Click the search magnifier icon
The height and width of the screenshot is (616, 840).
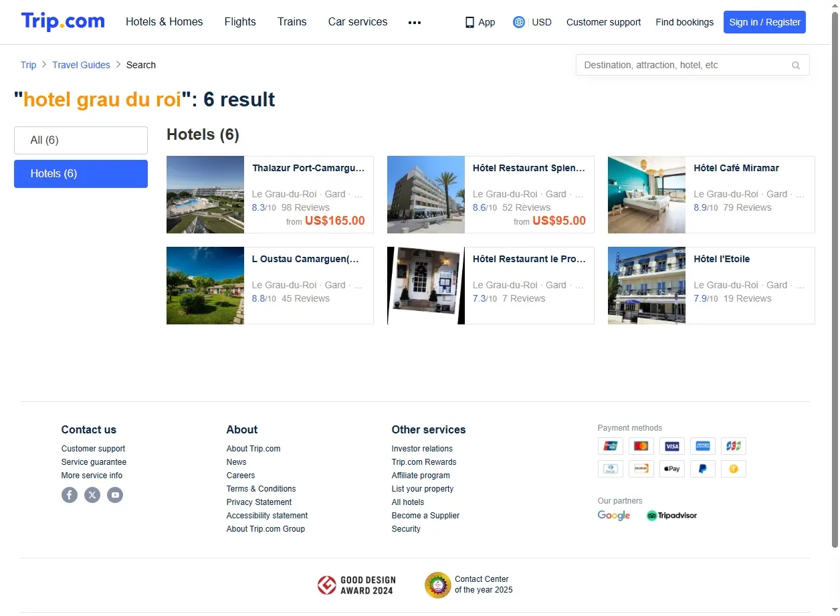click(x=796, y=66)
